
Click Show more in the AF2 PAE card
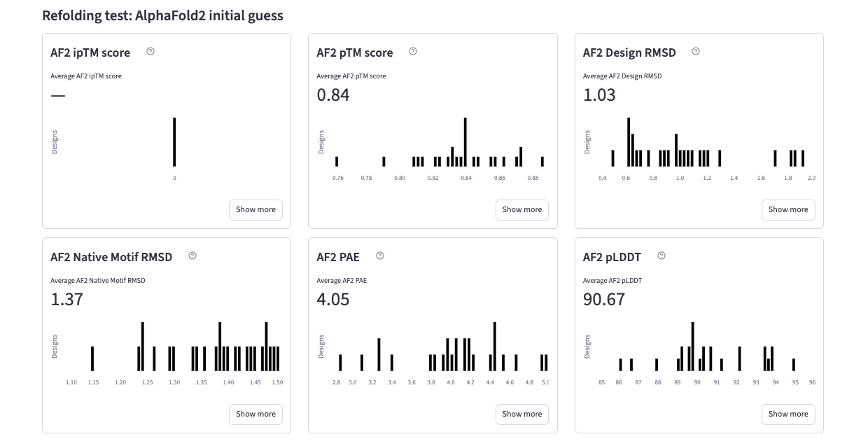click(521, 414)
